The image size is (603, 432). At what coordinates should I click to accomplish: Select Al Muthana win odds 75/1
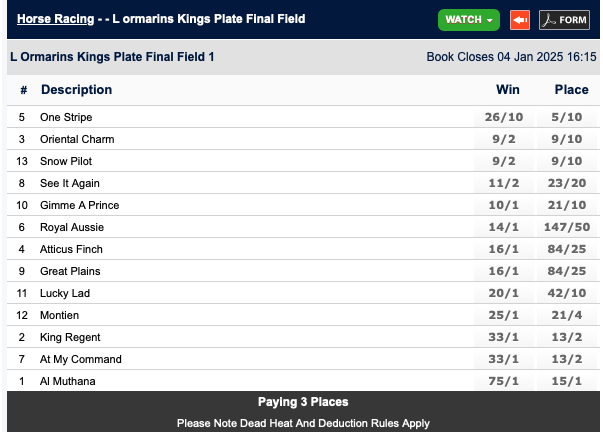click(x=505, y=381)
